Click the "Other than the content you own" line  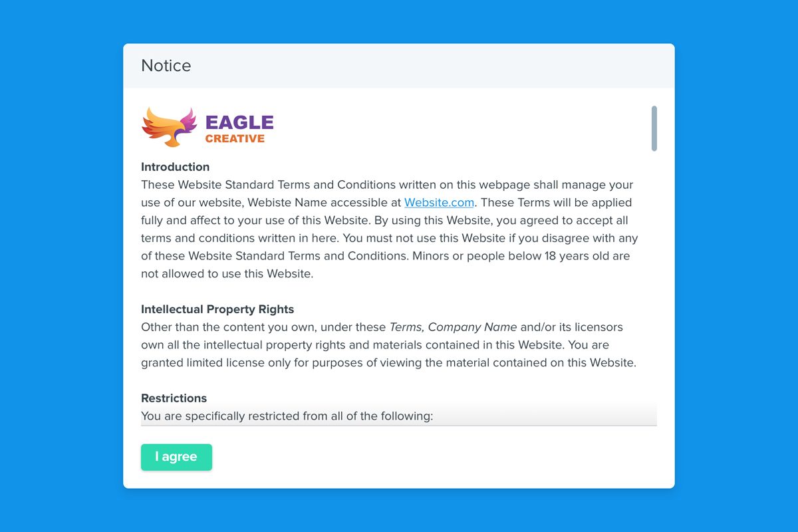(263, 327)
